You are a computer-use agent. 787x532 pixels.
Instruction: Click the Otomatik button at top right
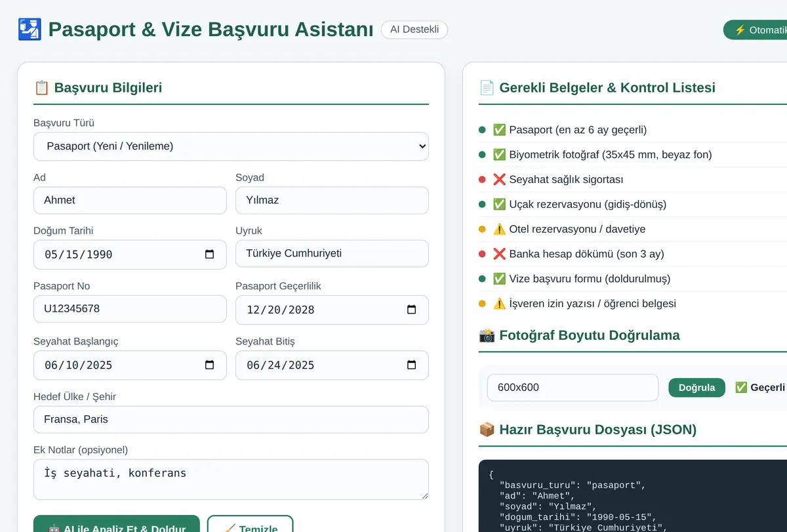coord(756,30)
